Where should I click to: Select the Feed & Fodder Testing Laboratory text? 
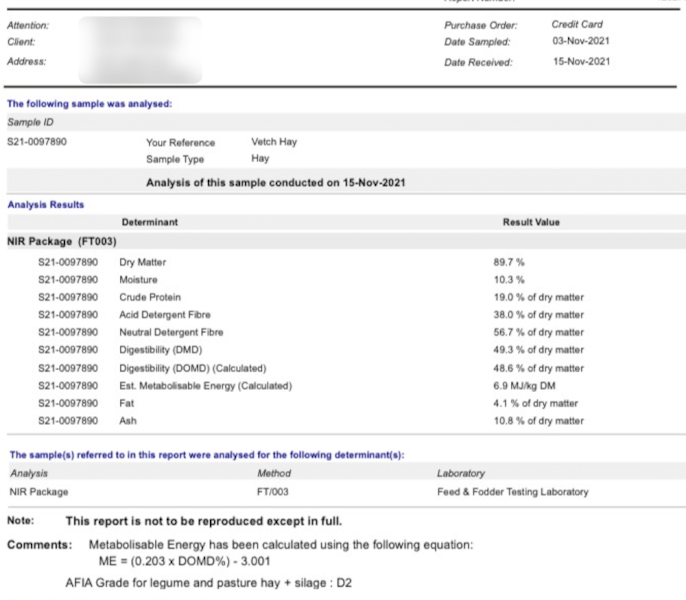[512, 491]
